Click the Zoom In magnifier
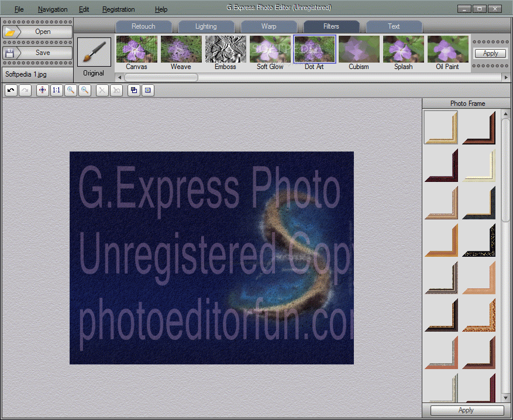Viewport: 513px width, 420px height. tap(71, 90)
